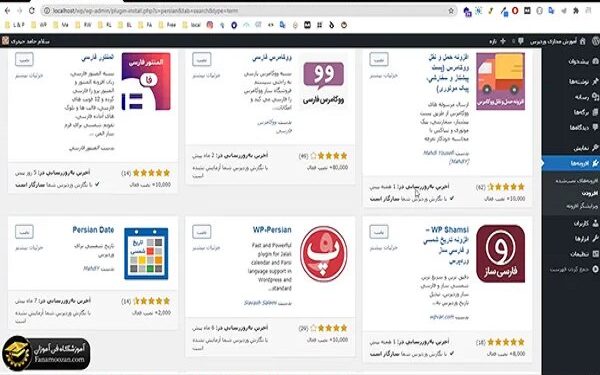Go forward with the browser forward arrow
The height and width of the screenshot is (375, 600).
point(20,11)
